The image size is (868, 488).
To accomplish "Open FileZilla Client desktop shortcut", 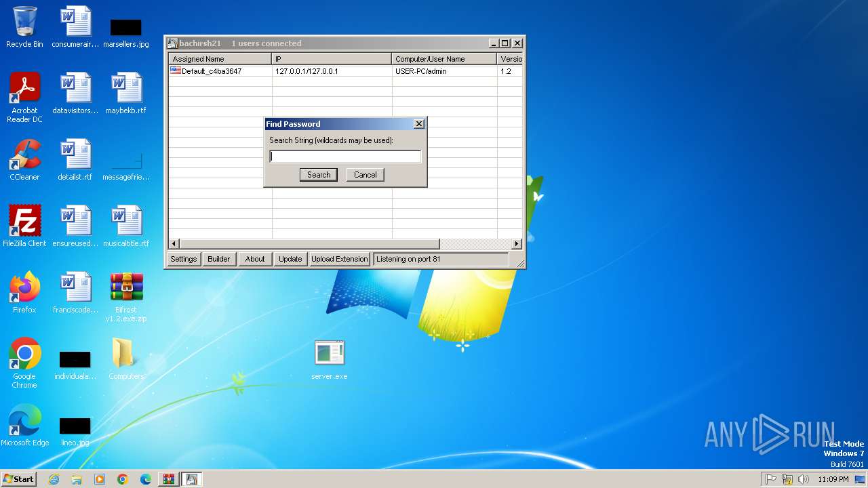I will pos(24,226).
